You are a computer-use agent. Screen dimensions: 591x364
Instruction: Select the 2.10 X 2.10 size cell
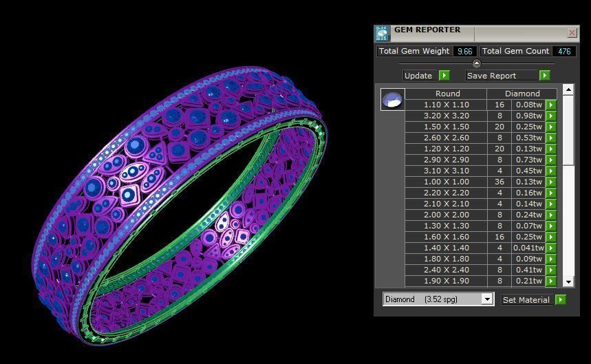point(447,204)
